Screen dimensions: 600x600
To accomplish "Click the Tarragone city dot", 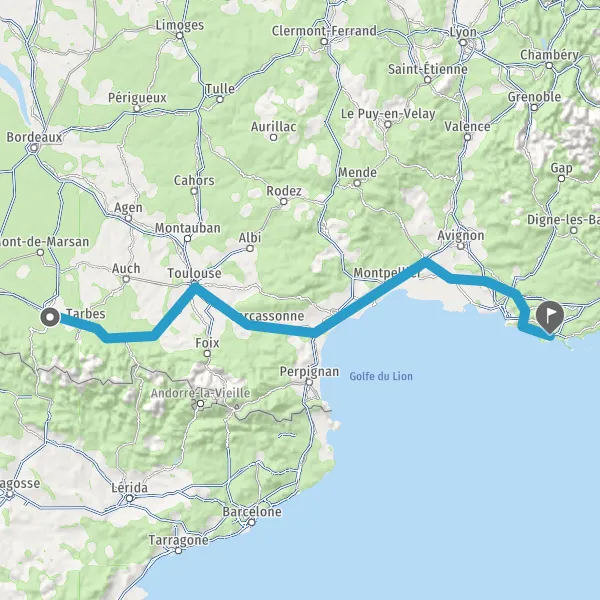I will click(x=178, y=551).
